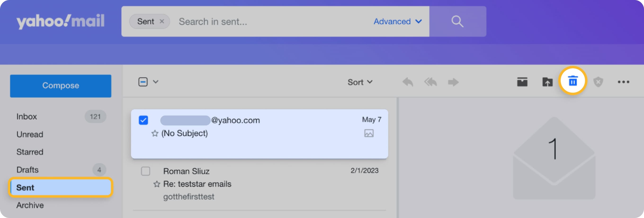Click the magnifying glass search icon
644x218 pixels.
point(457,21)
